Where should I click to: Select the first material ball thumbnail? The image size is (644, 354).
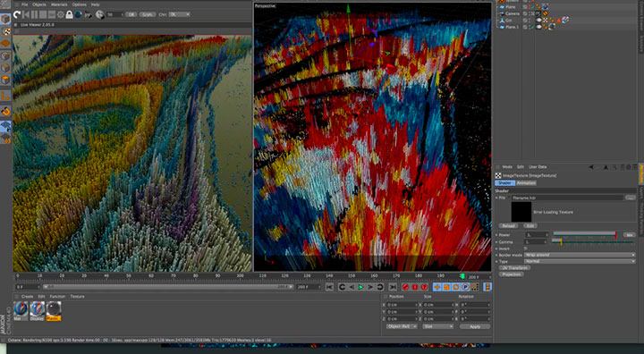pos(21,311)
